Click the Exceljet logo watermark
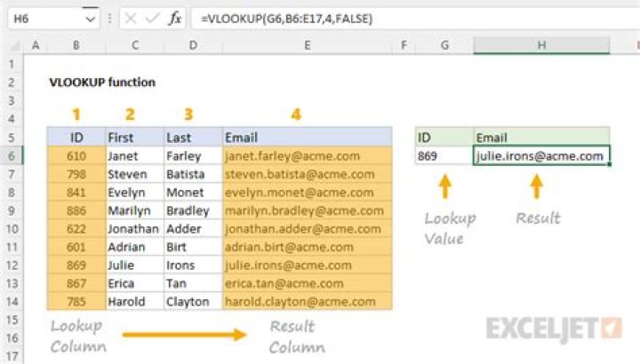The width and height of the screenshot is (640, 364). [555, 328]
